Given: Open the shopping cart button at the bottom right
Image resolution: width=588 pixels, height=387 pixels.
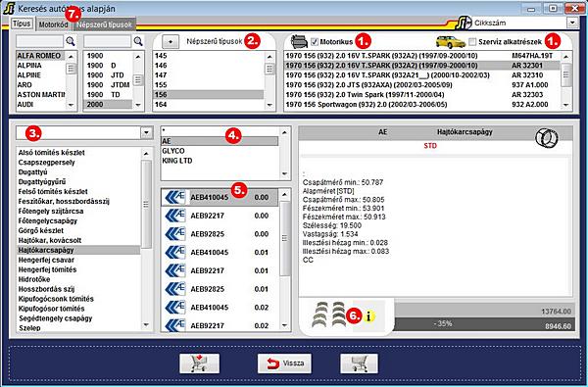Looking at the screenshot, I should pyautogui.click(x=359, y=363).
